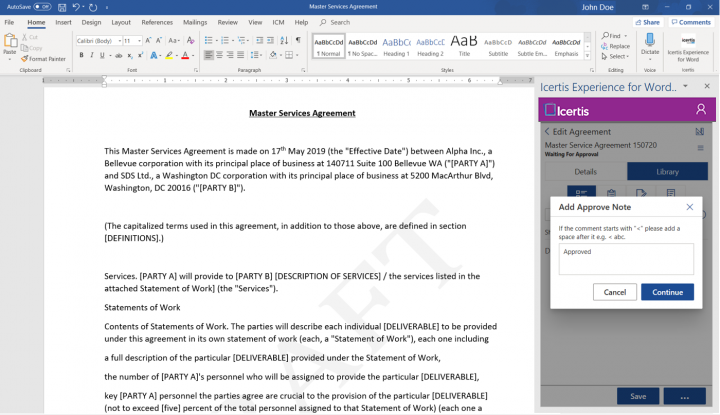Click the Save disk icon in title bar
Viewport: 720px width, 415px height.
pos(62,7)
